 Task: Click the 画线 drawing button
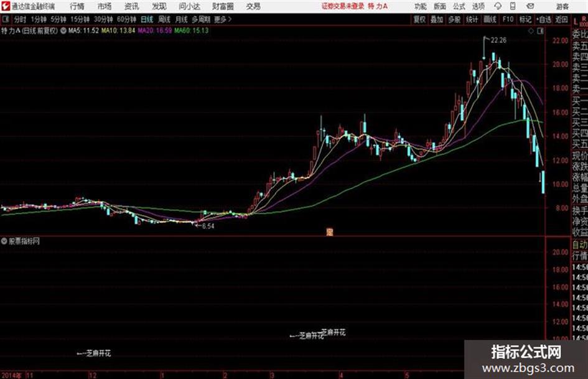tap(490, 19)
